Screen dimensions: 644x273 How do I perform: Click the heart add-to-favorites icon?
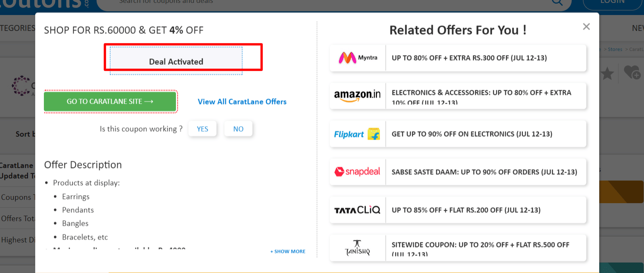(x=631, y=72)
